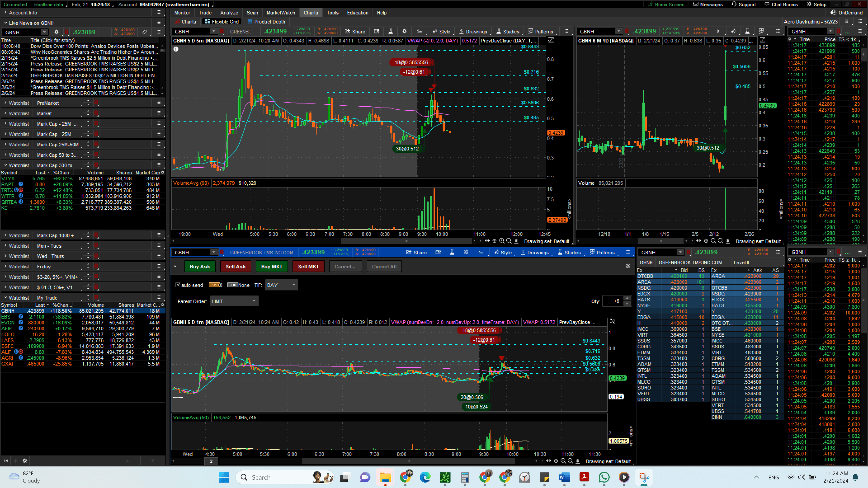Click the Sell MKT button
The image size is (868, 488).
(308, 266)
